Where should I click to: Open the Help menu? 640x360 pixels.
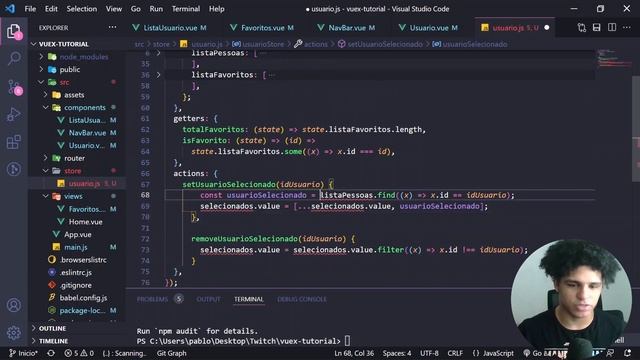(x=217, y=9)
